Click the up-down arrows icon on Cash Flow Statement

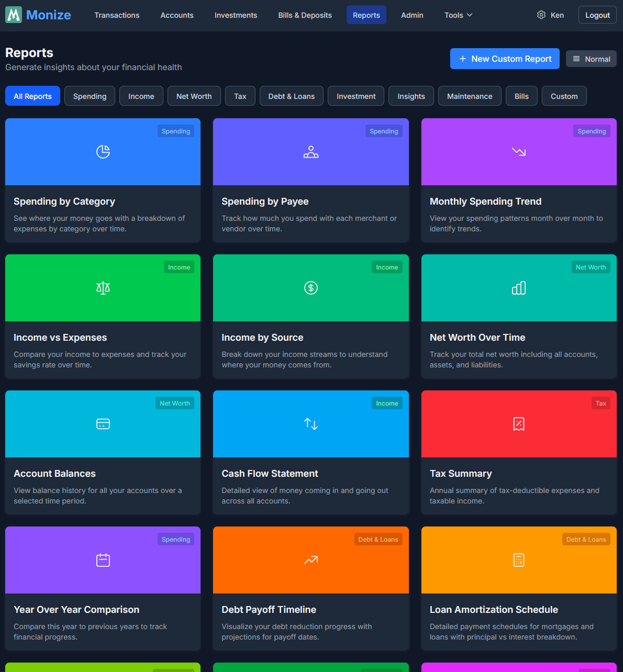(311, 424)
